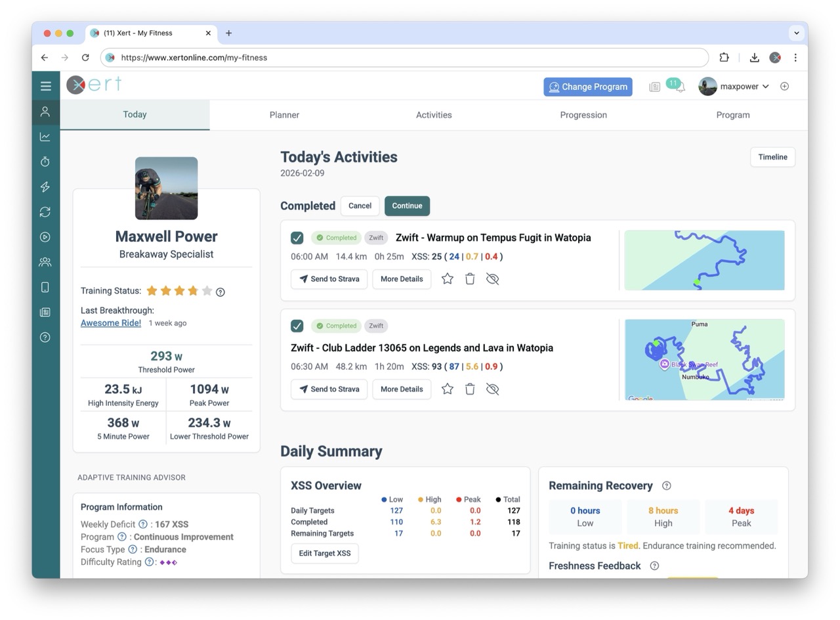Click the Change Program button
840x620 pixels.
tap(587, 87)
